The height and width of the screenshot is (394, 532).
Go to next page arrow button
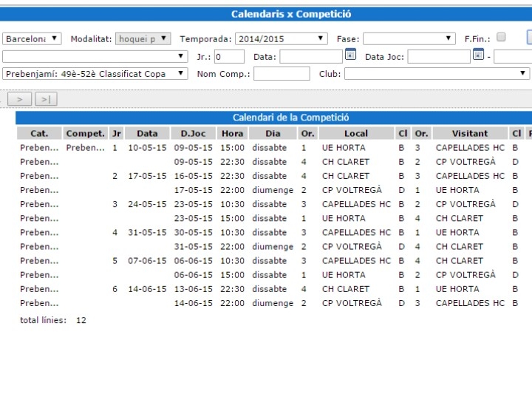coord(19,99)
